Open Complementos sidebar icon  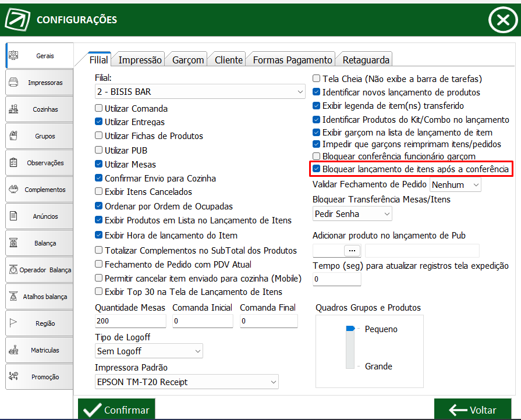click(x=13, y=189)
